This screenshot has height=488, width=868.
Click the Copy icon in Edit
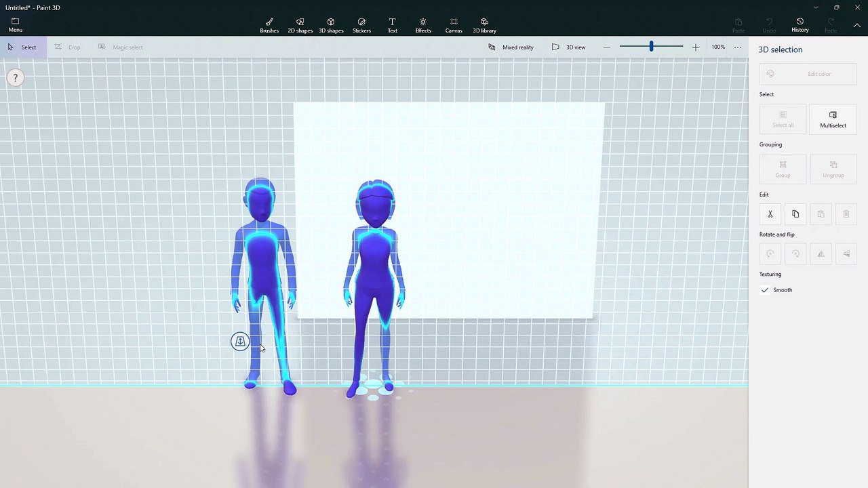coord(795,214)
